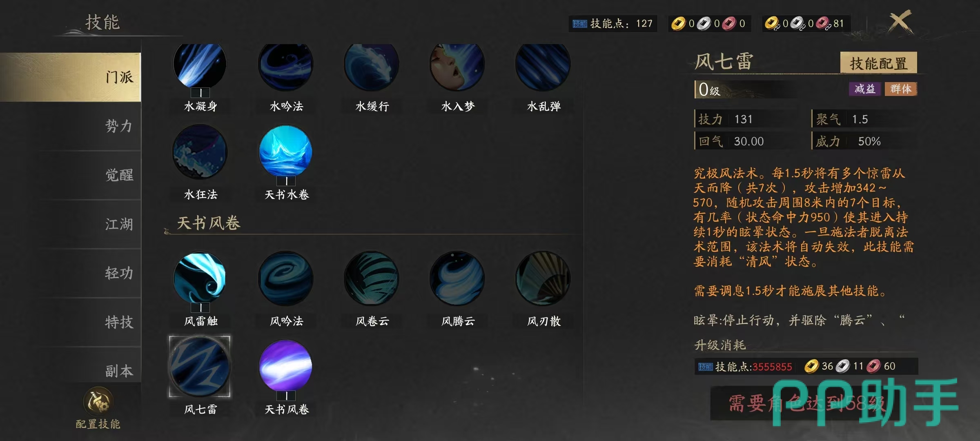Choose the 水入梦 skill icon
The width and height of the screenshot is (980, 441).
[457, 65]
